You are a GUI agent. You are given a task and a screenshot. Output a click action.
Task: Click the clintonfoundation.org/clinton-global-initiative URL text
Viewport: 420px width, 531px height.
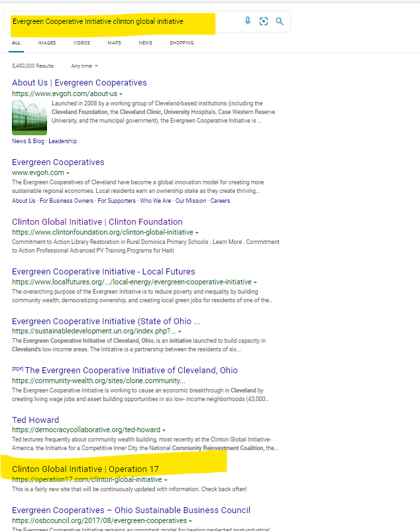pyautogui.click(x=103, y=232)
